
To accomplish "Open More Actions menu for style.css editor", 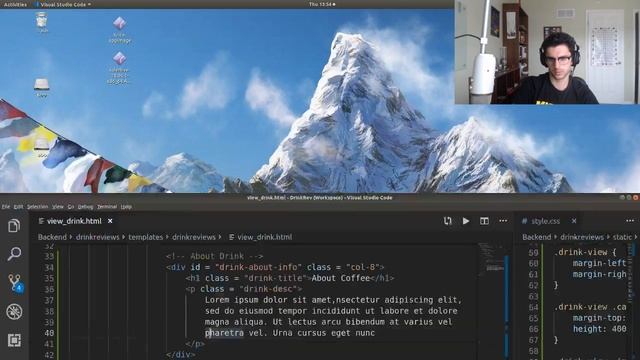I will click(x=630, y=221).
